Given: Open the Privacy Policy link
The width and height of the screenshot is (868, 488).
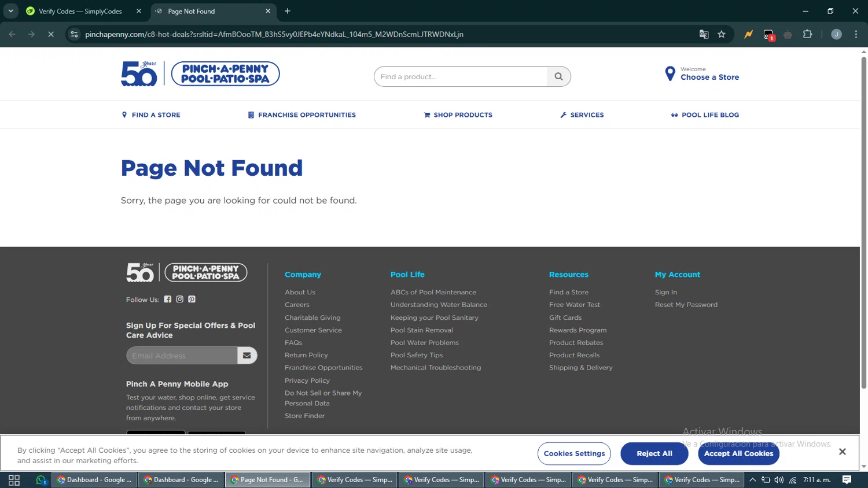Looking at the screenshot, I should pyautogui.click(x=307, y=380).
